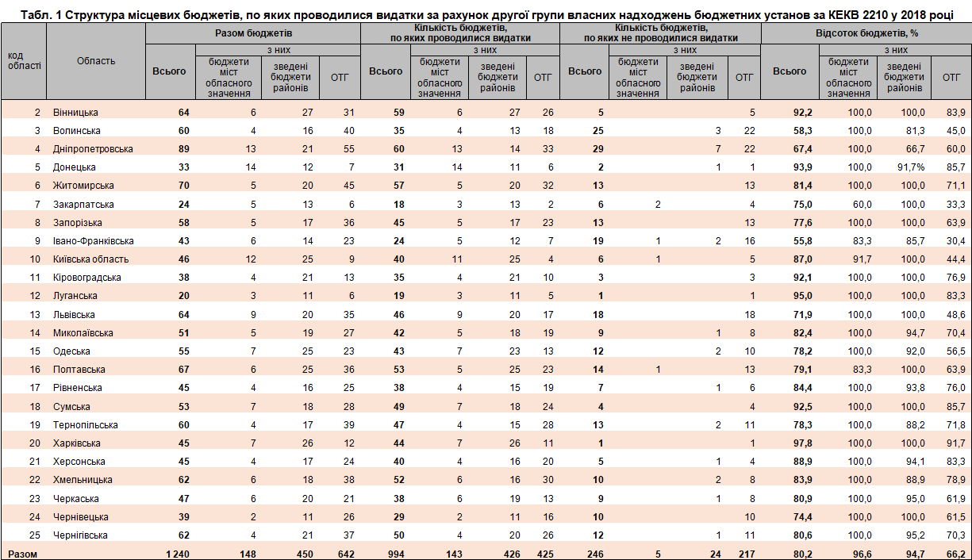Click the 'Відсоток бюджетів, %' group header

[x=866, y=33]
